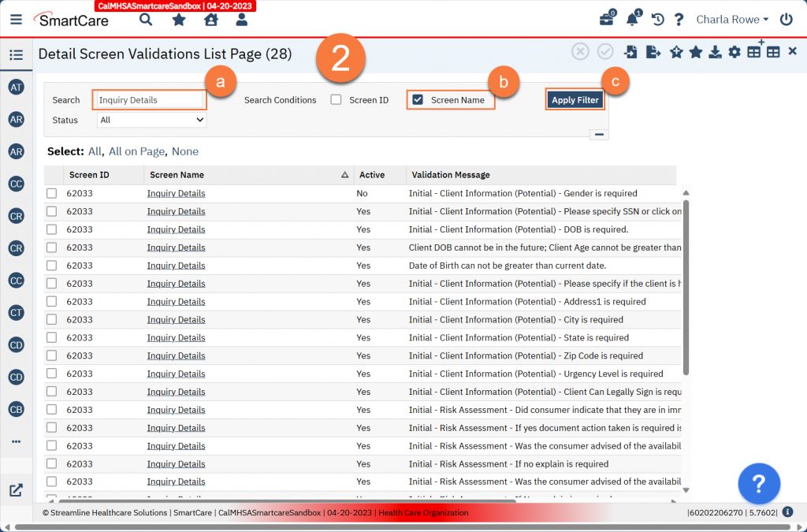The width and height of the screenshot is (807, 532).
Task: Tick the checkbox for the Gender is required row
Action: pos(51,193)
